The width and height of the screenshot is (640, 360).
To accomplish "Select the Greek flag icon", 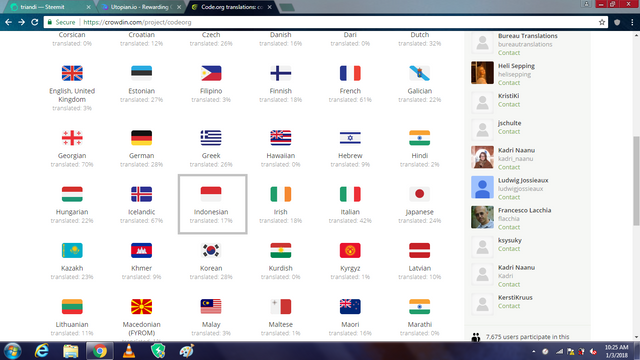I will click(211, 138).
